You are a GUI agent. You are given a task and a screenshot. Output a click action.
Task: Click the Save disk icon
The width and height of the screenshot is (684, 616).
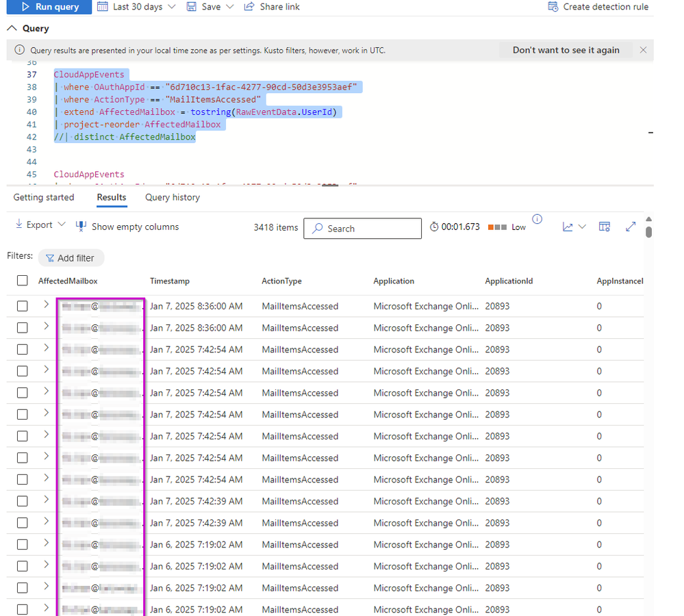click(191, 7)
